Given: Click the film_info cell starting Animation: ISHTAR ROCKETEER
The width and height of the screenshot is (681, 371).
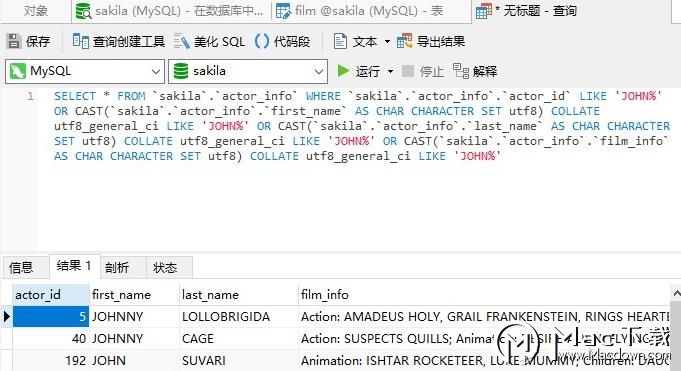Looking at the screenshot, I should coord(484,360).
